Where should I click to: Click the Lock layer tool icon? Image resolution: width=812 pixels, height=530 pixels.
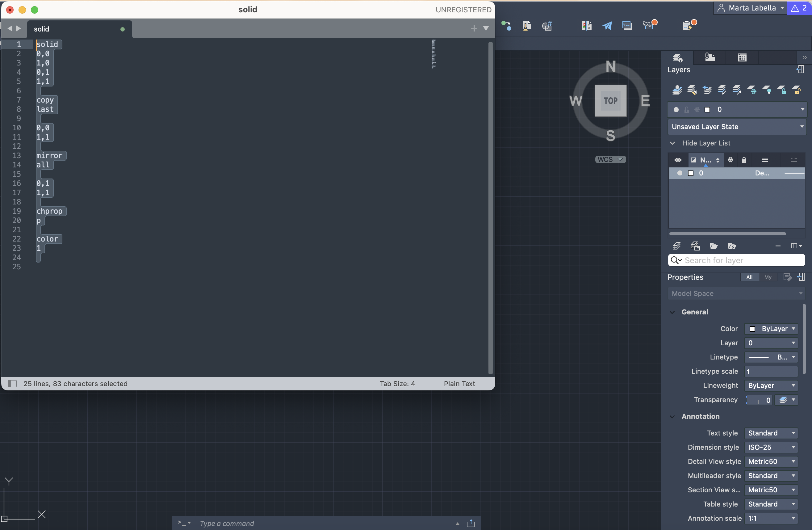tap(782, 90)
